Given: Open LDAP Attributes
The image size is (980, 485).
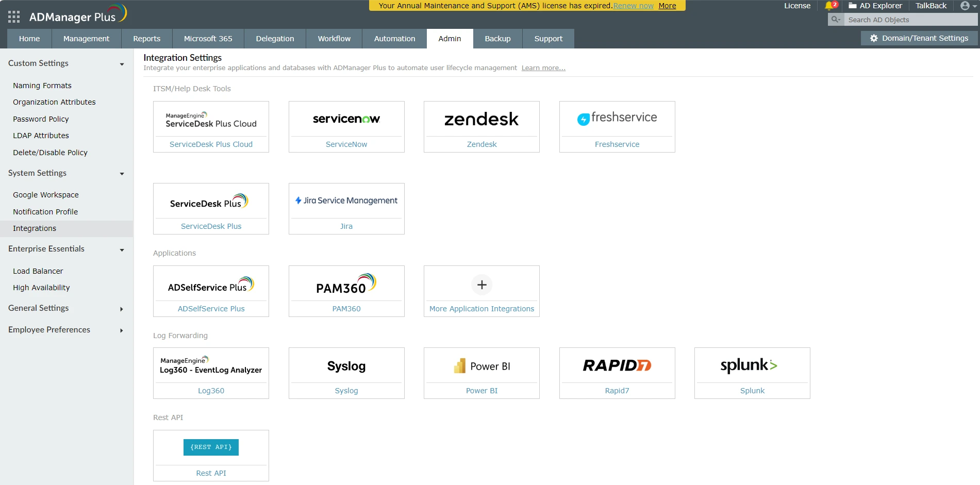Looking at the screenshot, I should coord(41,136).
